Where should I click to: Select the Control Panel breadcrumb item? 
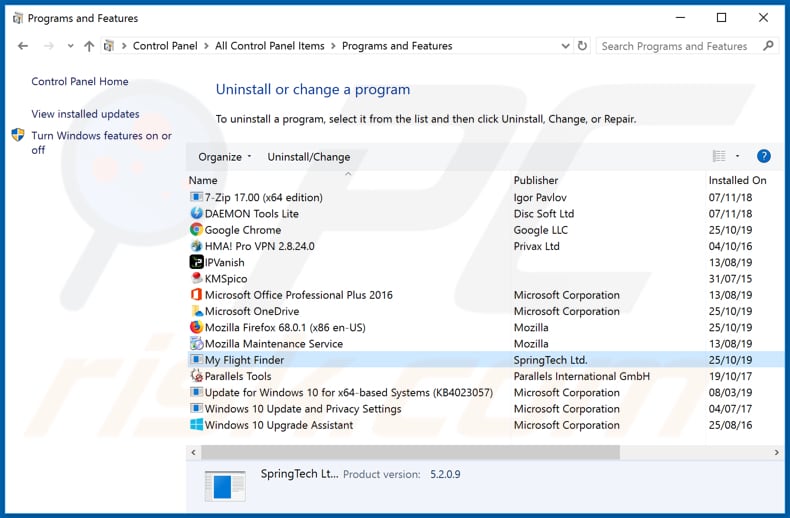tap(165, 46)
